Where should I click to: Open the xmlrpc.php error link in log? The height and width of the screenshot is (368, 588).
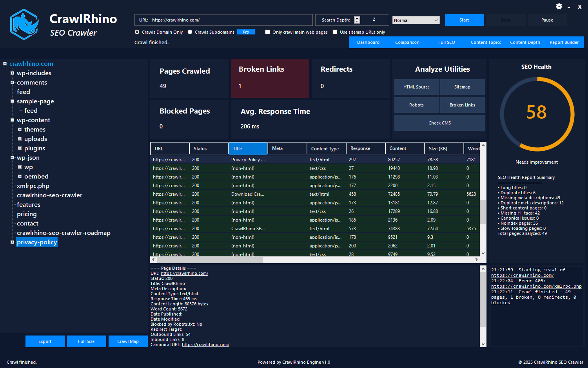(536, 287)
